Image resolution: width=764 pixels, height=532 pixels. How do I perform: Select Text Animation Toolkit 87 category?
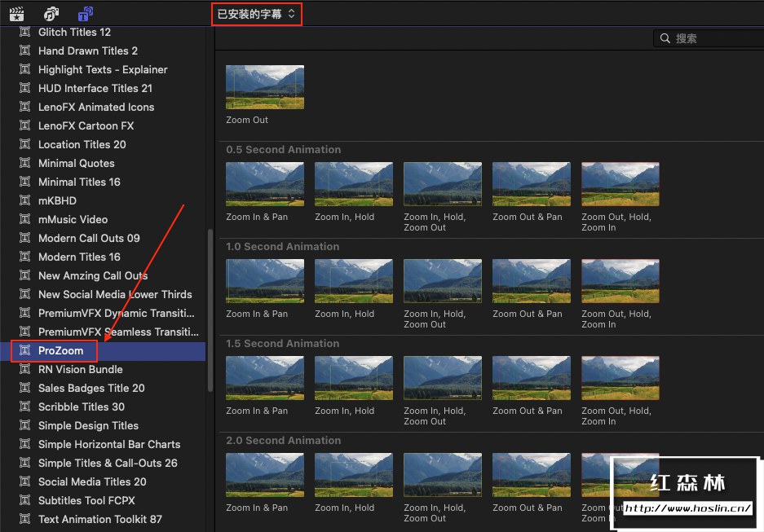pyautogui.click(x=103, y=519)
